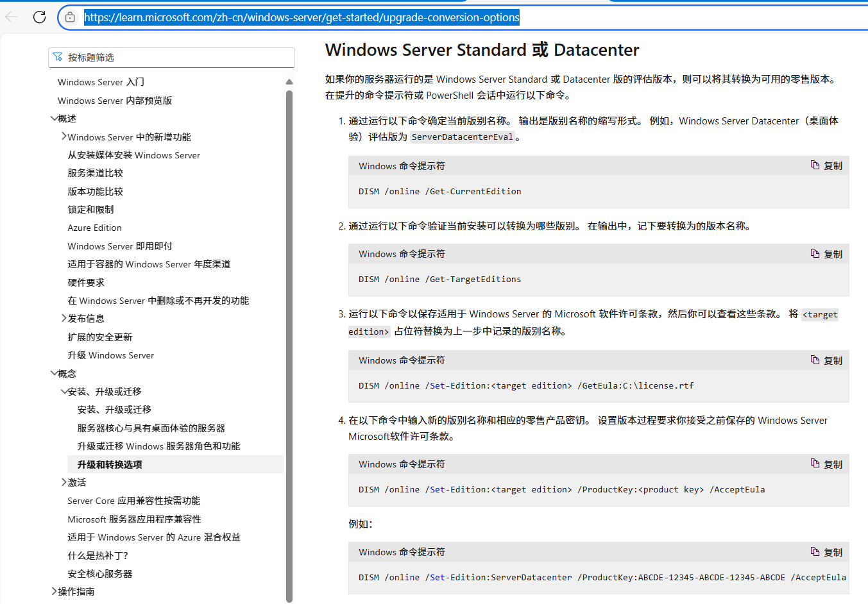
Task: Open 锁定和限制 page
Action: click(90, 210)
